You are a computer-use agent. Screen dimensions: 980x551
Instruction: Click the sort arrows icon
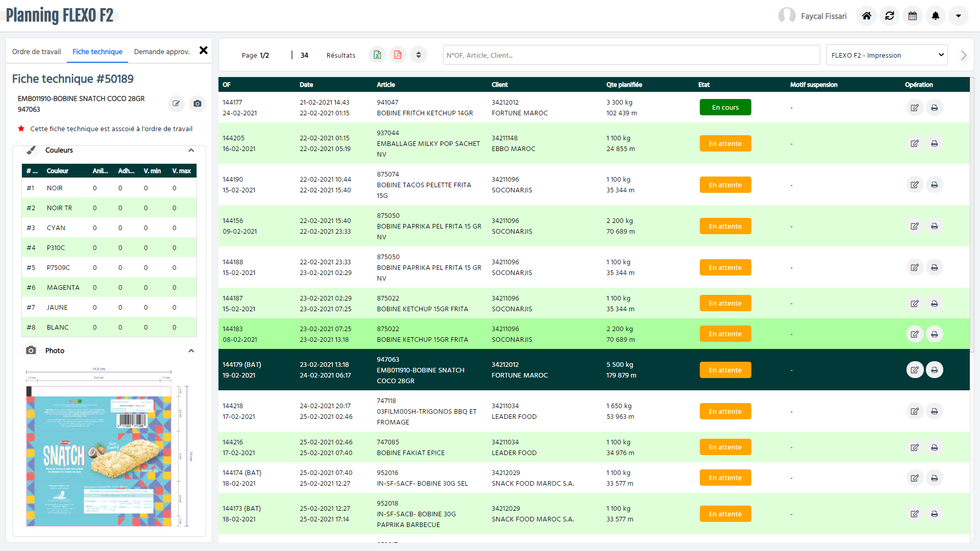tap(419, 55)
